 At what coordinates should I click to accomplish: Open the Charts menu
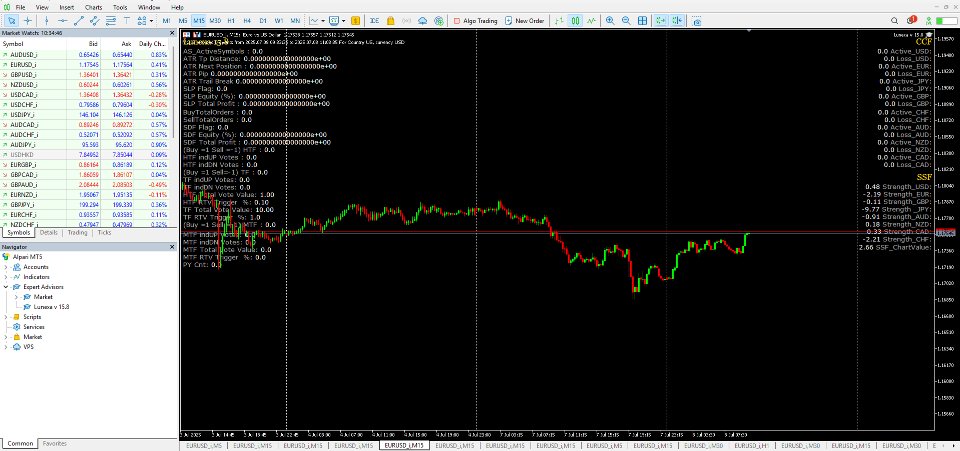click(94, 7)
